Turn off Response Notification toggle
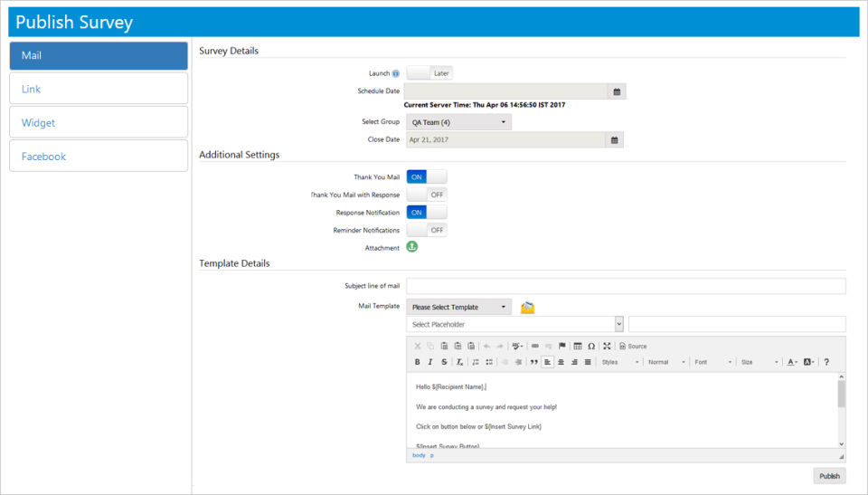 click(x=427, y=213)
